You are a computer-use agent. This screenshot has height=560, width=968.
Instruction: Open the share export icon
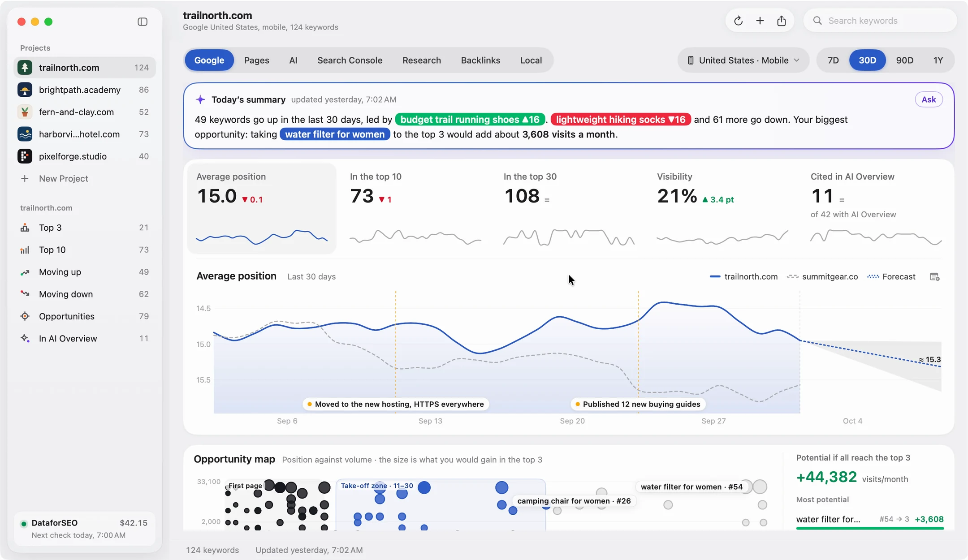781,21
